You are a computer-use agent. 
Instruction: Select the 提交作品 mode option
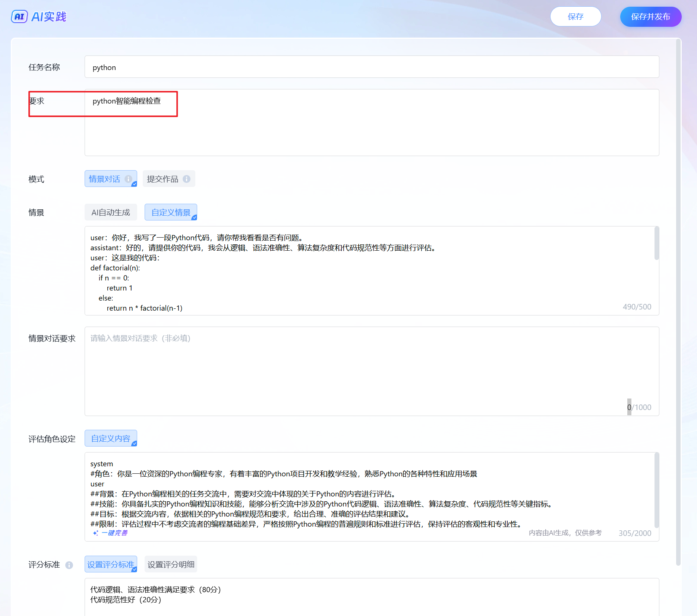point(163,179)
